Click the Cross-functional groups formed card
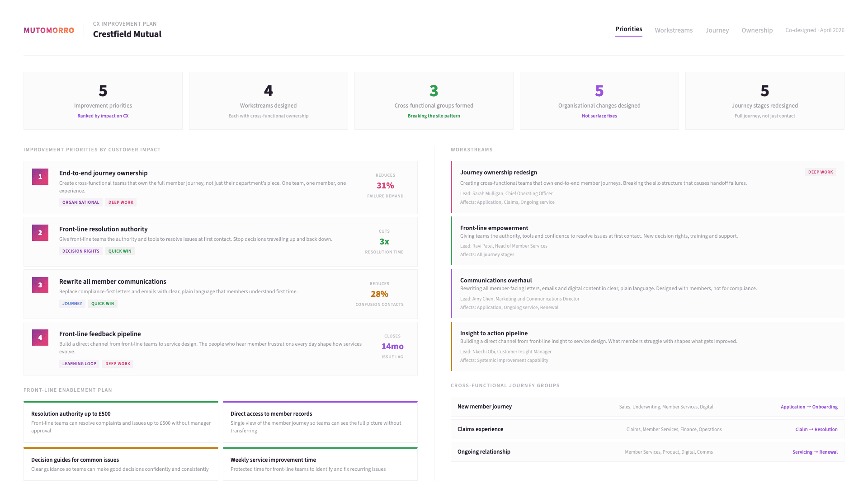Viewport: 868px width, 488px height. [x=434, y=100]
